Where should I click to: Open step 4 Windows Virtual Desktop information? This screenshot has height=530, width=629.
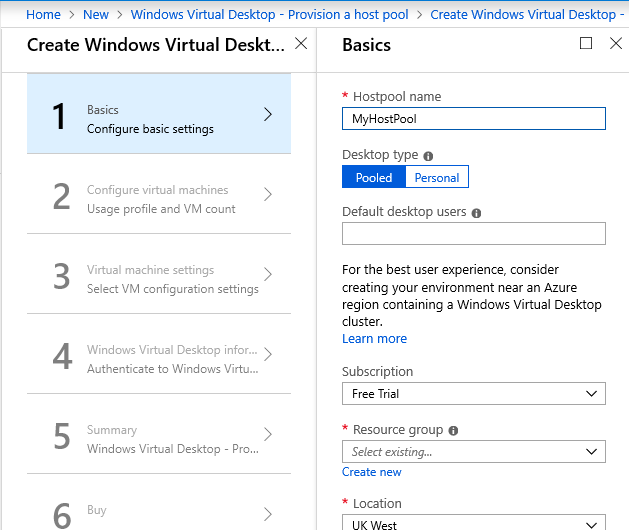pos(159,353)
